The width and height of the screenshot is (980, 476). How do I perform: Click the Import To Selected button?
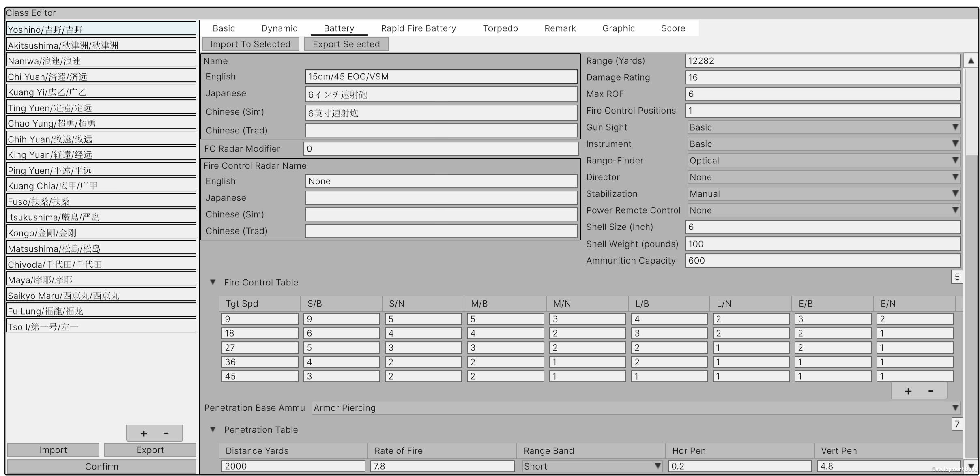pos(250,44)
